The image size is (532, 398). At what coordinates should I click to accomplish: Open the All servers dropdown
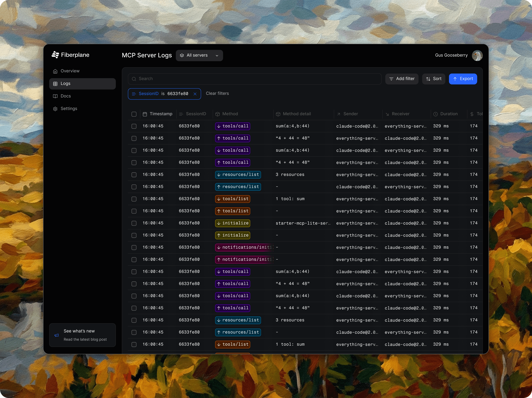point(199,55)
